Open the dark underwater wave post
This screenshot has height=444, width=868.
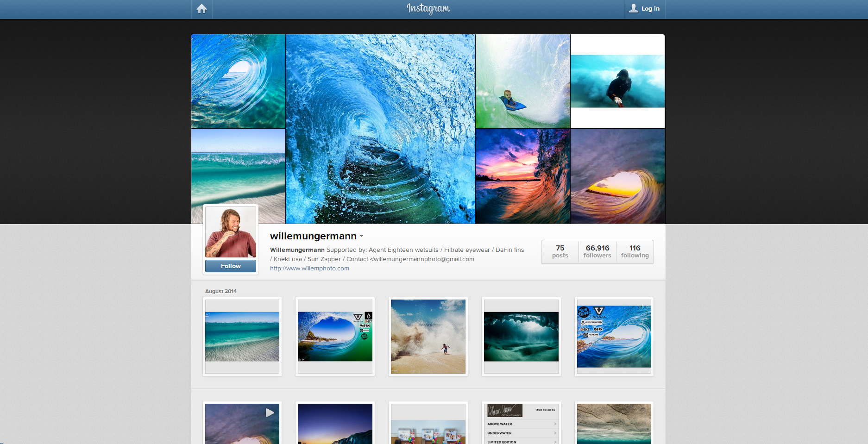521,337
